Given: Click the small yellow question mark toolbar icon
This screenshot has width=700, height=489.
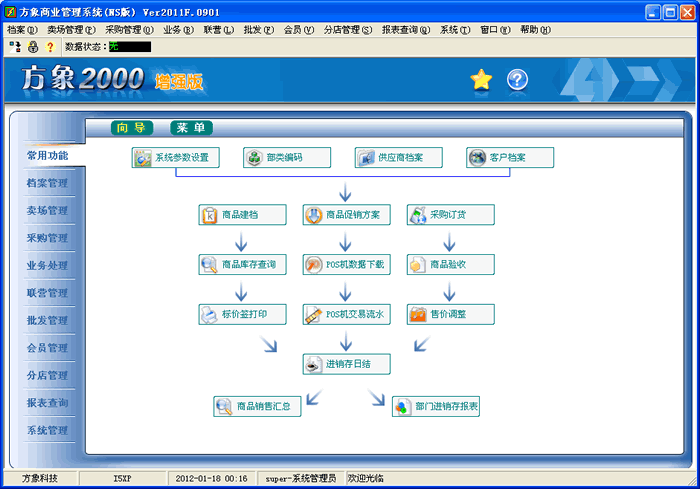Looking at the screenshot, I should (x=50, y=47).
